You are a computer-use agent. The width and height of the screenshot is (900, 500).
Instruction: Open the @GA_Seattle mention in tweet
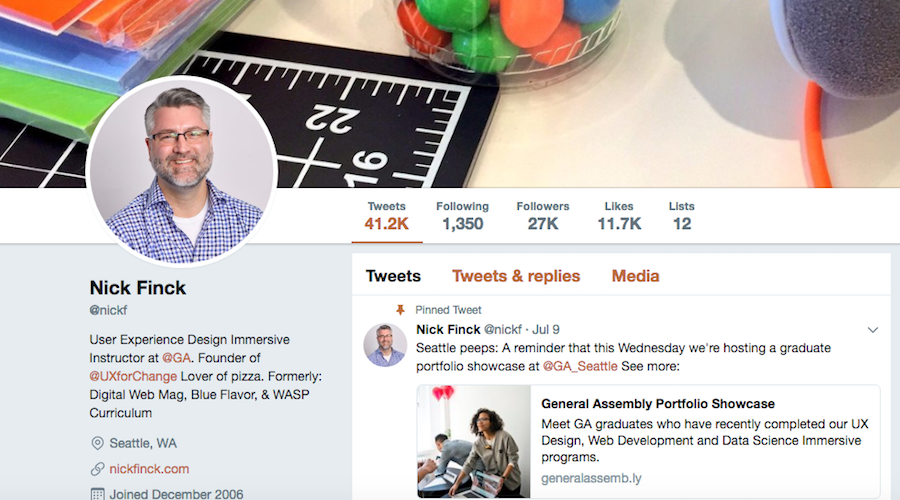pyautogui.click(x=580, y=366)
